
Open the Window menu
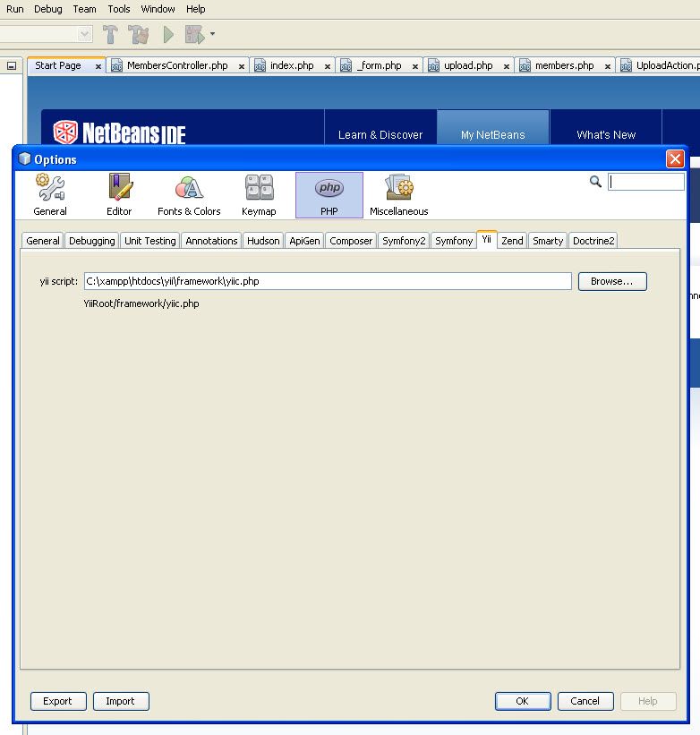pyautogui.click(x=158, y=9)
